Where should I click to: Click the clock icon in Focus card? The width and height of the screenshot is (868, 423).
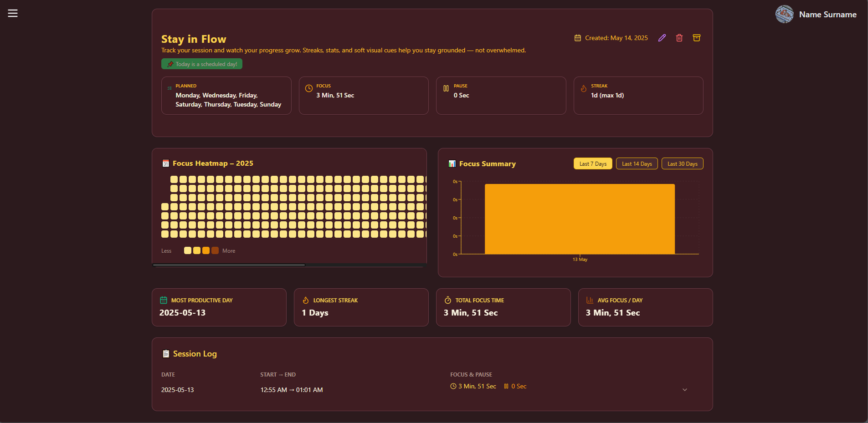click(309, 88)
